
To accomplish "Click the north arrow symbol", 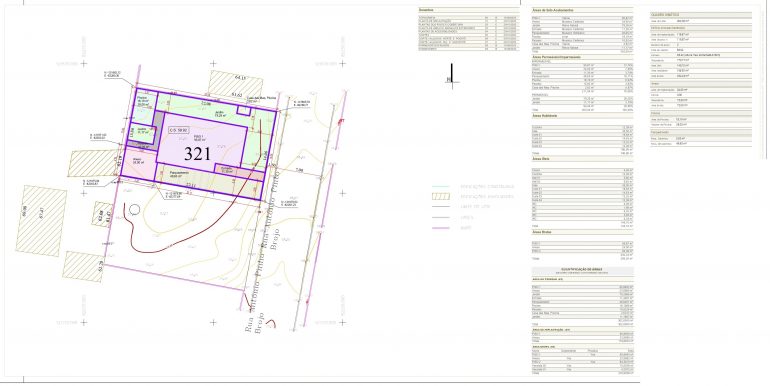I will [x=451, y=76].
